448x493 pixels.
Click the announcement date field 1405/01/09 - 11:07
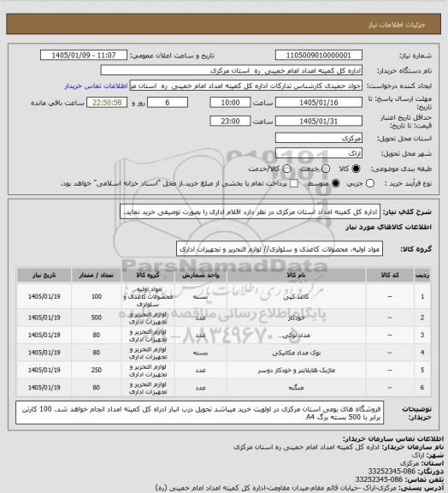tap(84, 56)
